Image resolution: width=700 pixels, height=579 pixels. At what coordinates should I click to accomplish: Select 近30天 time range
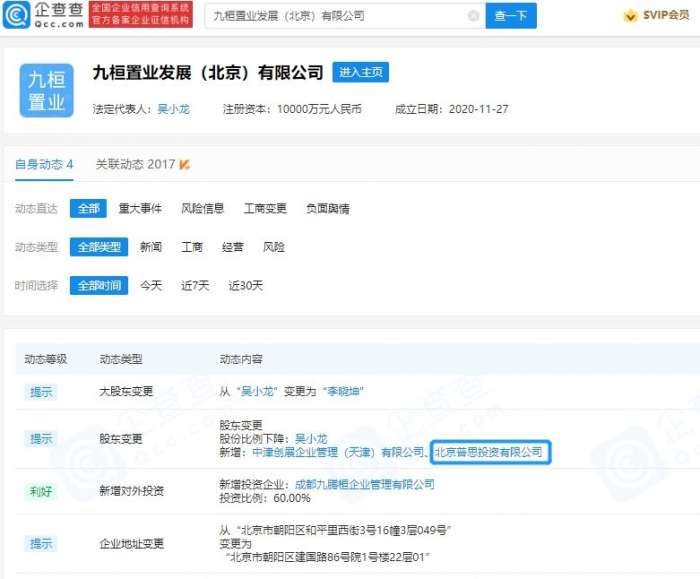click(x=245, y=286)
